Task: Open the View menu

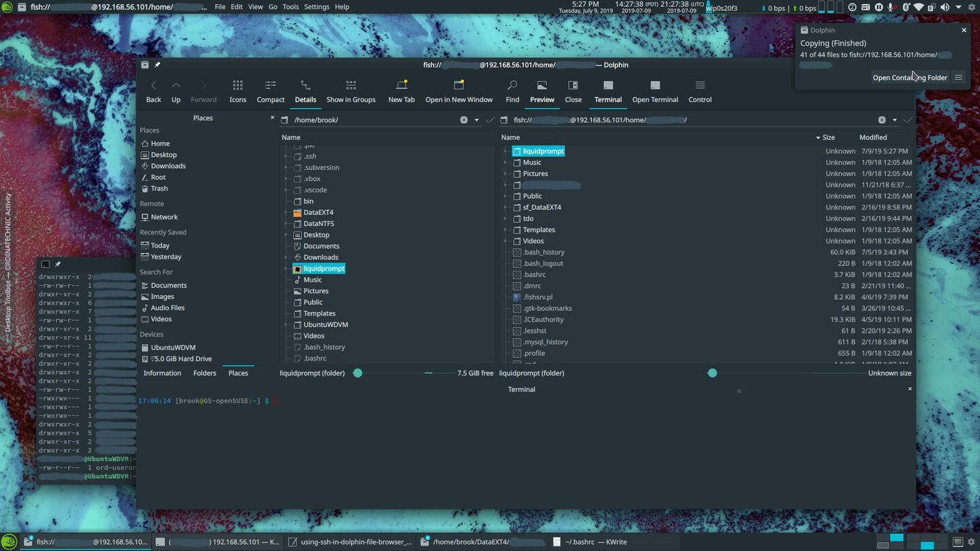Action: coord(255,7)
